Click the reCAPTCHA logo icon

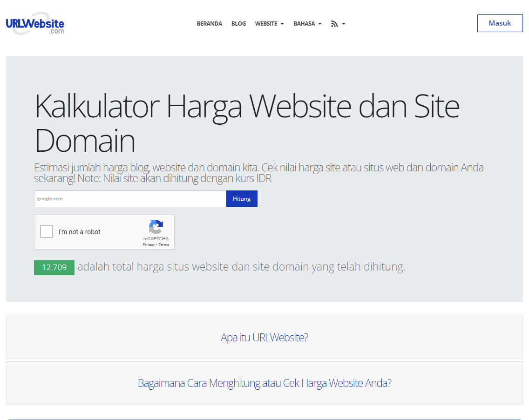pyautogui.click(x=156, y=227)
